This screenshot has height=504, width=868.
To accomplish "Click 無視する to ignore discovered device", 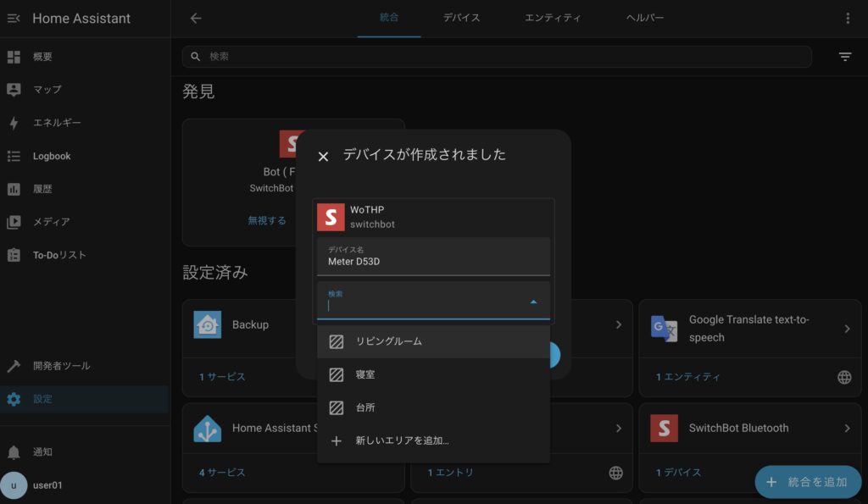I will tap(267, 220).
